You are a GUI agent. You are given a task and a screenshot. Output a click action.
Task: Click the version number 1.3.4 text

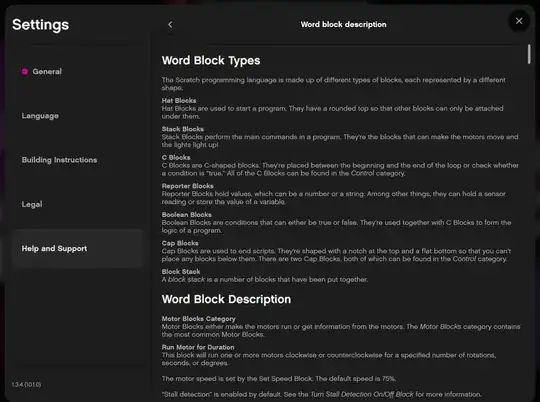[27, 384]
